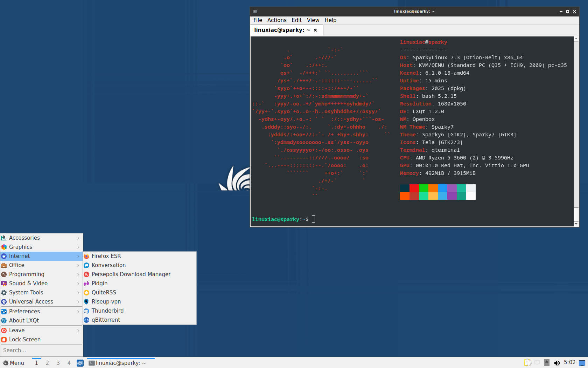Screen dimensions: 588x368
Task: Switch to virtual desktop 2
Action: [47, 363]
